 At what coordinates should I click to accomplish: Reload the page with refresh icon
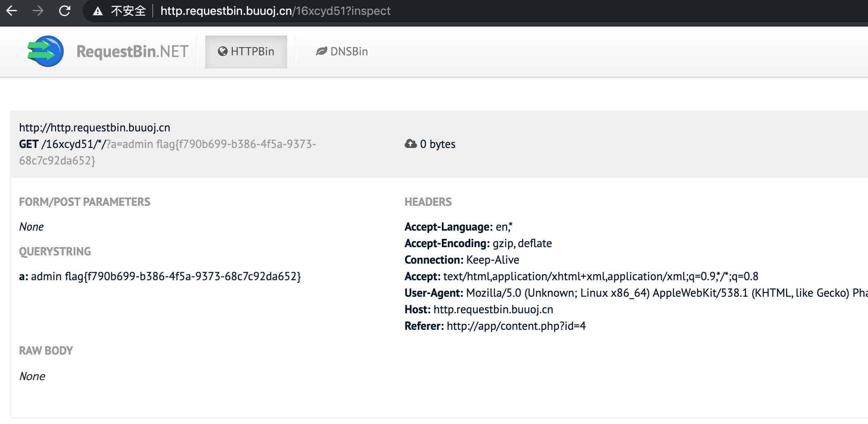[65, 11]
